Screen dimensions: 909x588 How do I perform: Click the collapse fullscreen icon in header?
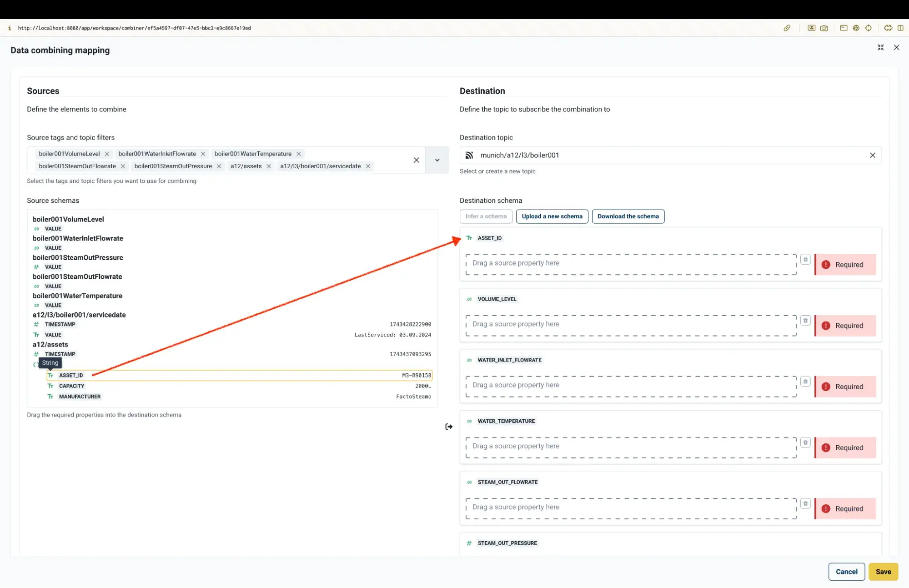point(880,47)
